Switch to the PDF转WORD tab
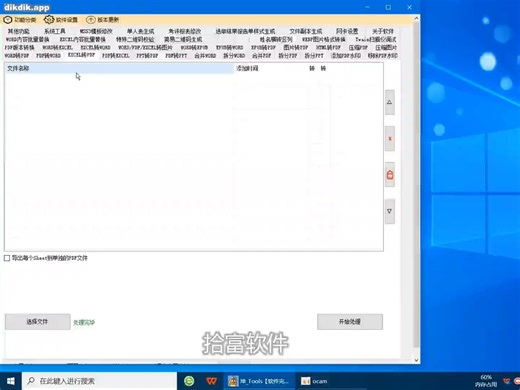Image resolution: width=520 pixels, height=390 pixels. (x=48, y=56)
